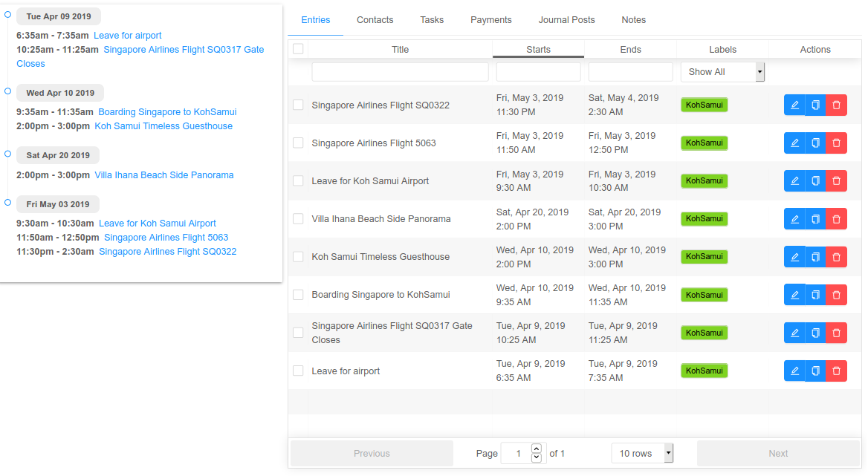This screenshot has width=868, height=476.
Task: Open the Show All labels filter dropdown
Action: tap(722, 72)
